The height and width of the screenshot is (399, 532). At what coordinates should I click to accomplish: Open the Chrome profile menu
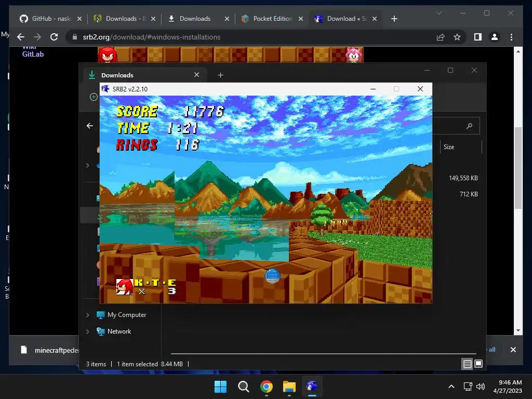[495, 37]
